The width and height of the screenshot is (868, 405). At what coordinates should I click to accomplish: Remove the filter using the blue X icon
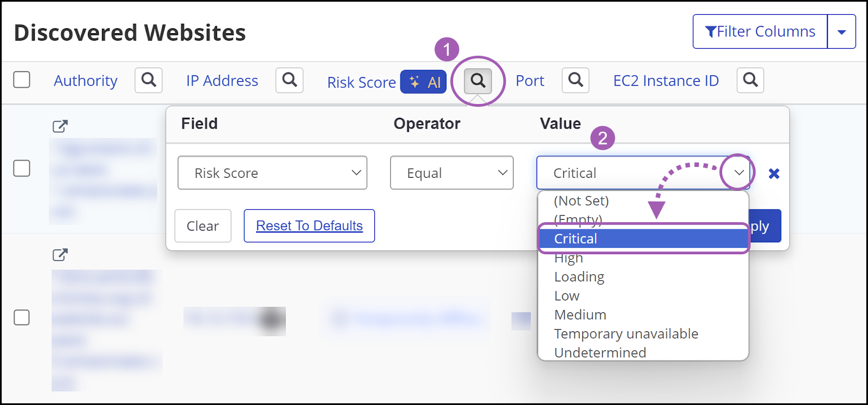click(774, 173)
